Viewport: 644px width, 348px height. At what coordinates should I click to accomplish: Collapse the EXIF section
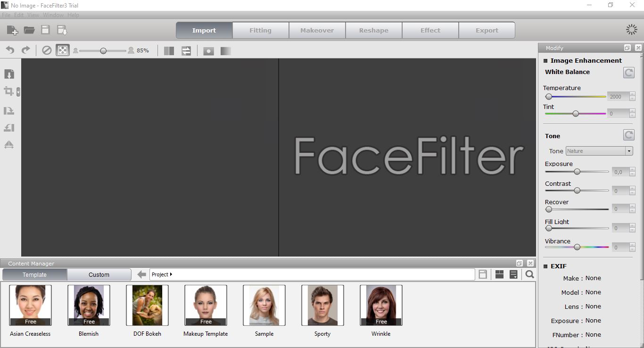click(545, 266)
